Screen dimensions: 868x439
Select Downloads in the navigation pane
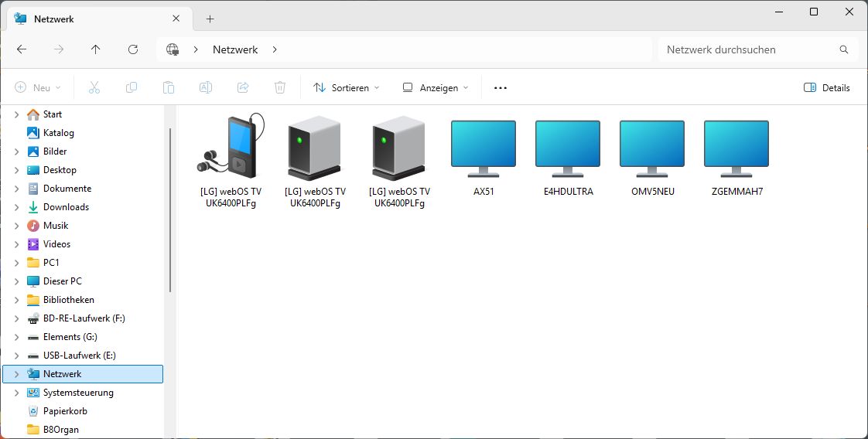point(66,207)
